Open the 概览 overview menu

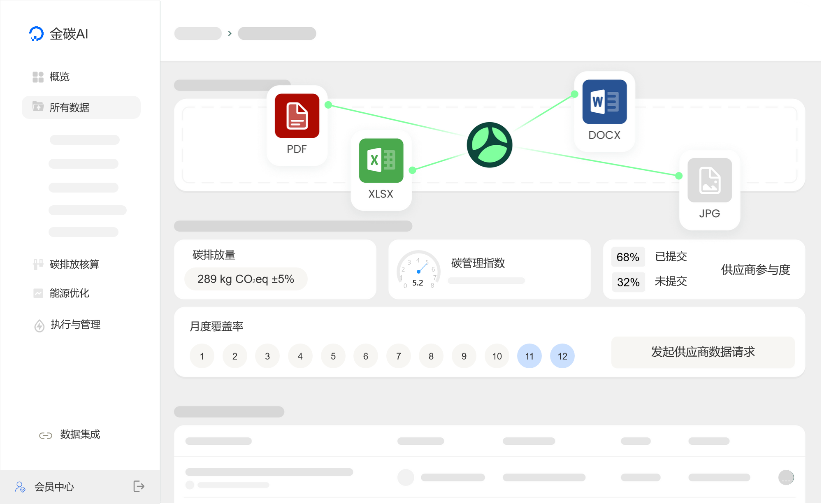click(59, 77)
